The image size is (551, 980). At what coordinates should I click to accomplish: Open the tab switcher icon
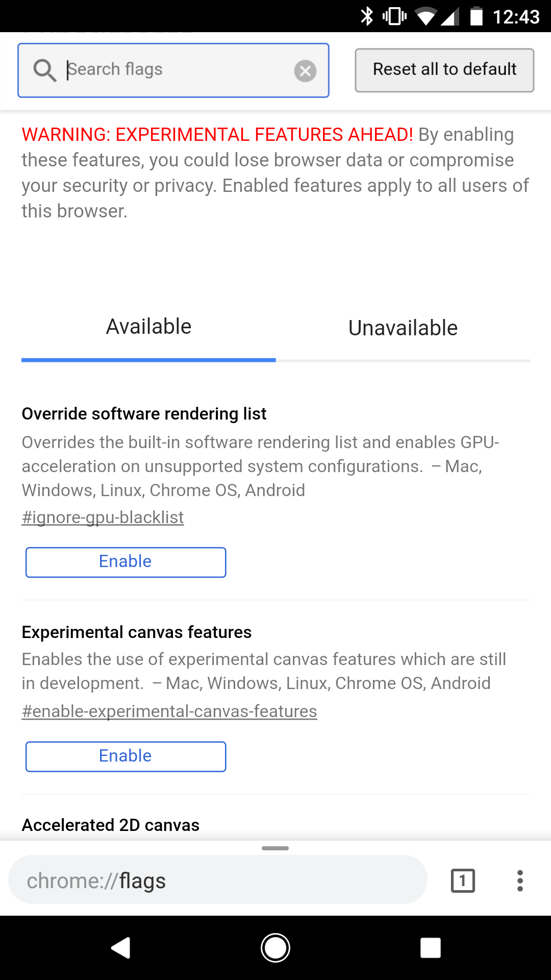(x=463, y=880)
